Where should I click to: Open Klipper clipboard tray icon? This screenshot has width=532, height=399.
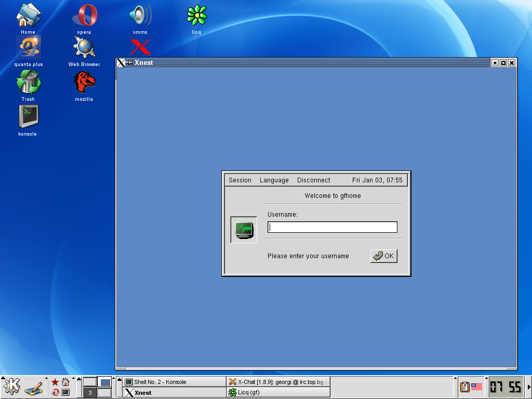(465, 387)
